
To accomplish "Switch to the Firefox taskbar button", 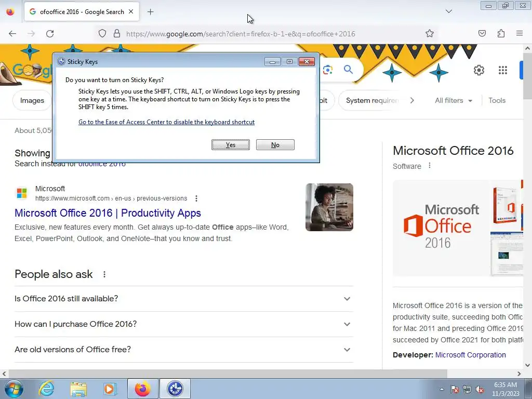I will [x=143, y=389].
